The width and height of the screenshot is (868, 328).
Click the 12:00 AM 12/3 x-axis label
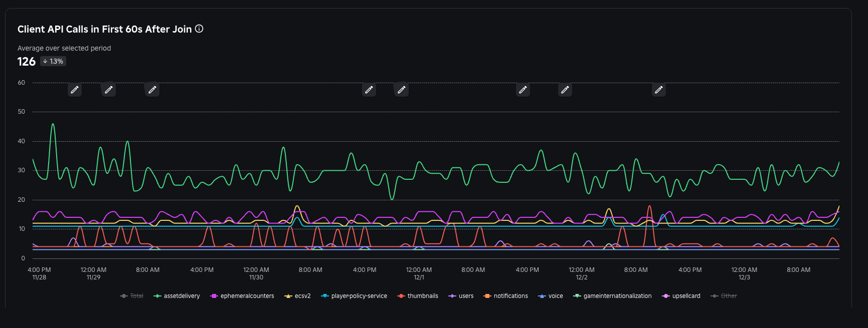pos(744,273)
